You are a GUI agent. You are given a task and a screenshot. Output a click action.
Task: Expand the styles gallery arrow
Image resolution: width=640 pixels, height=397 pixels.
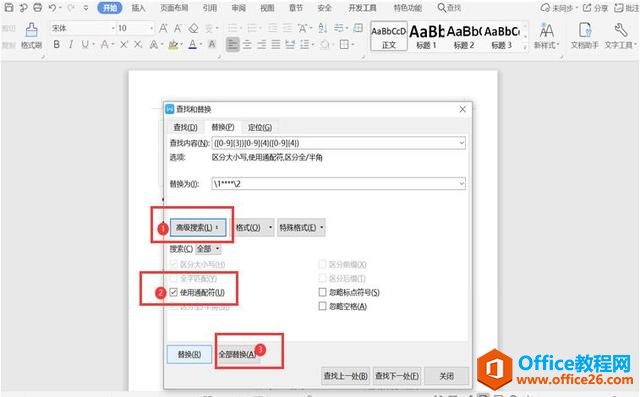point(525,47)
